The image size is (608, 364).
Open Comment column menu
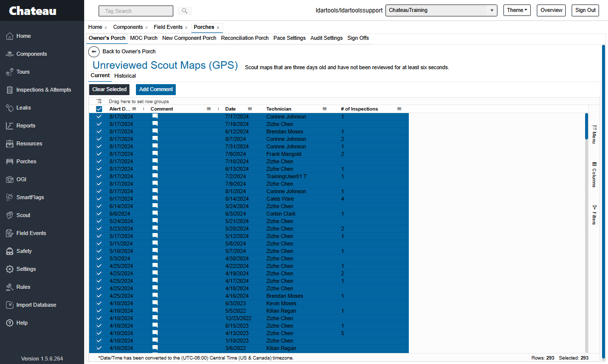[x=209, y=109]
